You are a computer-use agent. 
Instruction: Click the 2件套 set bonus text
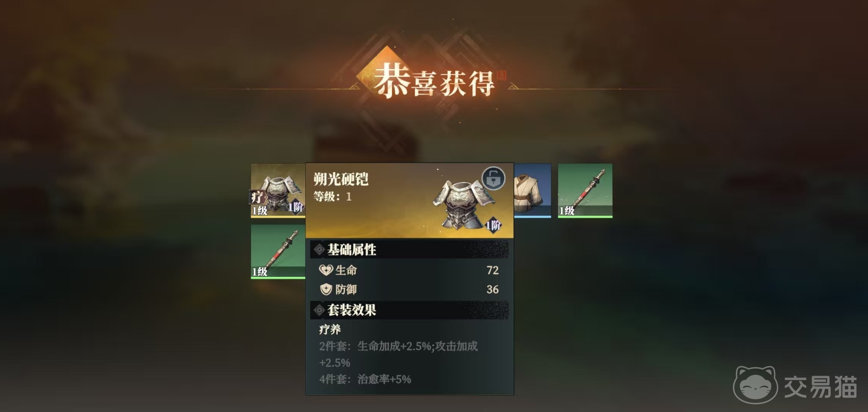click(x=398, y=354)
